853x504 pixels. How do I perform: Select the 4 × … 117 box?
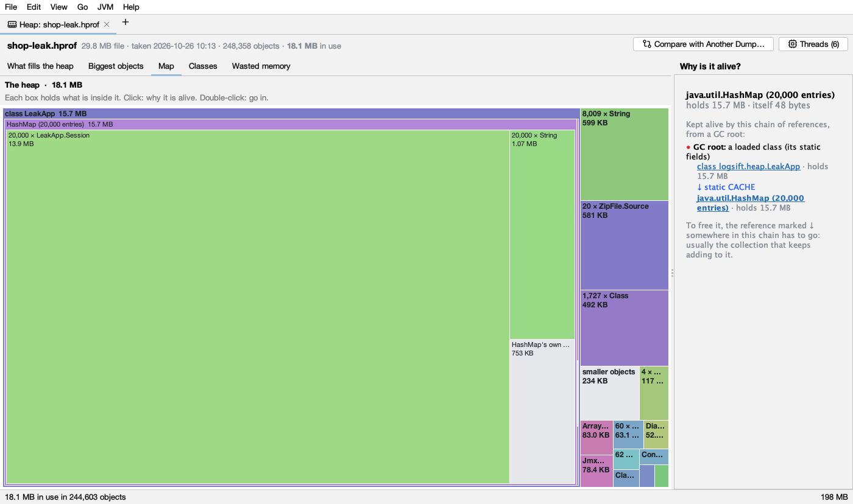pos(654,393)
